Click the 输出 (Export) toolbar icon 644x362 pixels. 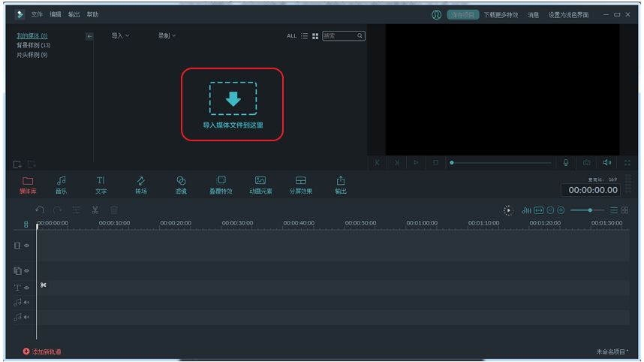(341, 185)
